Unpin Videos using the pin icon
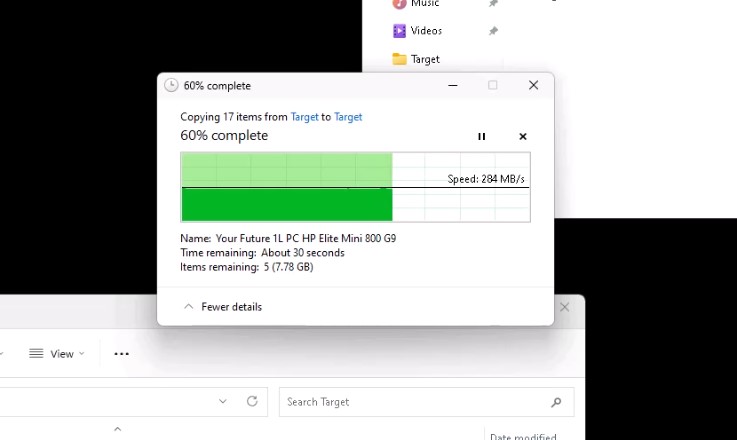The height and width of the screenshot is (440, 737). pyautogui.click(x=493, y=31)
